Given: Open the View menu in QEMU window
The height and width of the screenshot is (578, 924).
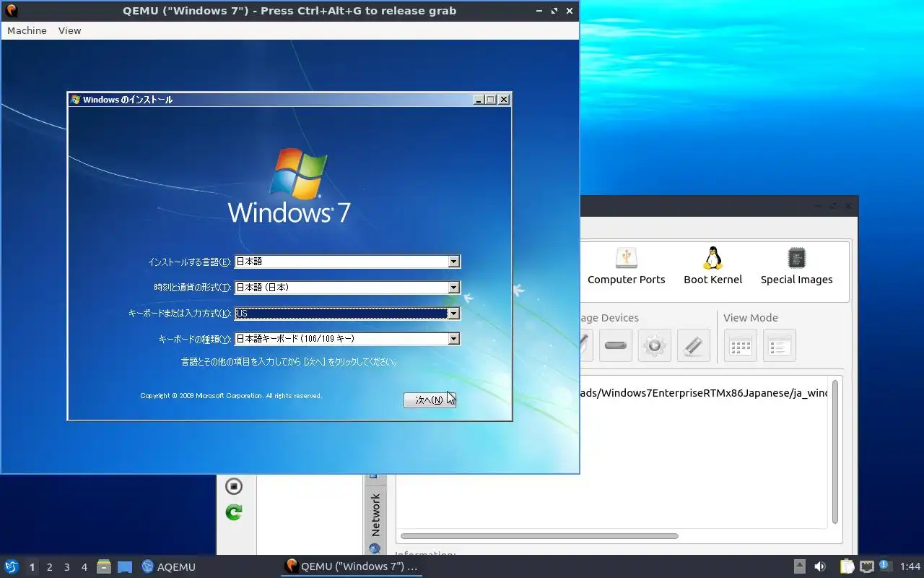Looking at the screenshot, I should pos(70,31).
